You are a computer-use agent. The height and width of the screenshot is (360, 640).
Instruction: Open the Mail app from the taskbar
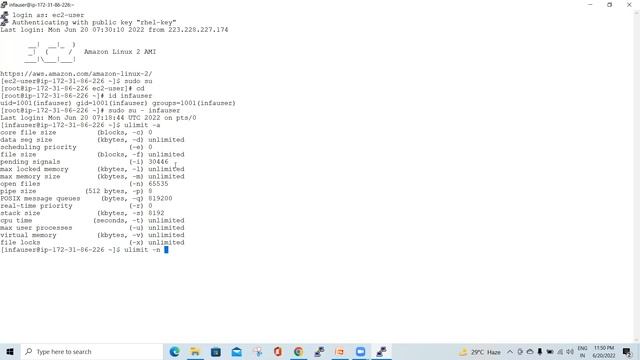(x=237, y=352)
